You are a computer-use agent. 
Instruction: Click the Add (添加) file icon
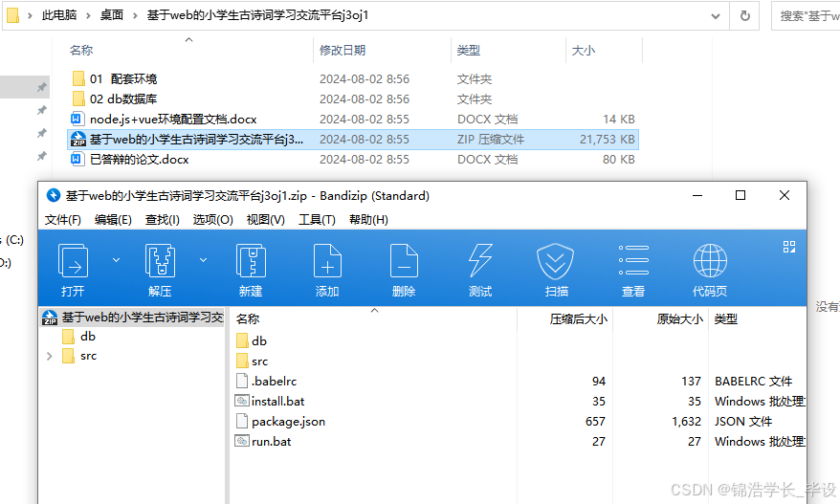point(327,261)
